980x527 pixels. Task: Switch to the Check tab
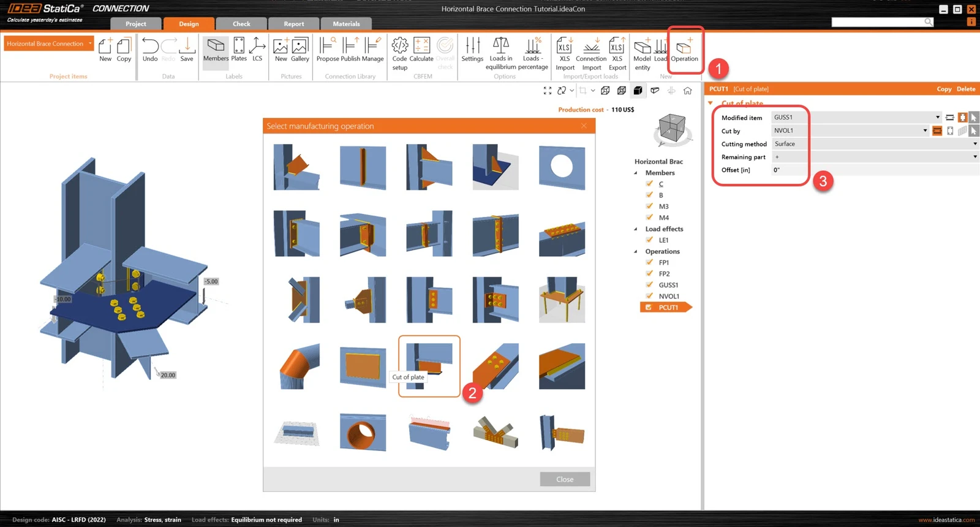[241, 24]
